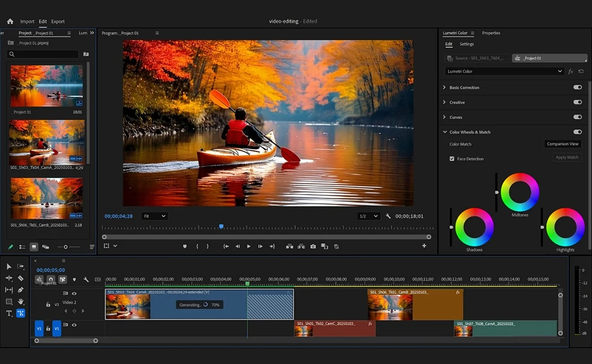Switch Project panel to icon view
Image resolution: width=592 pixels, height=364 pixels.
[x=34, y=247]
